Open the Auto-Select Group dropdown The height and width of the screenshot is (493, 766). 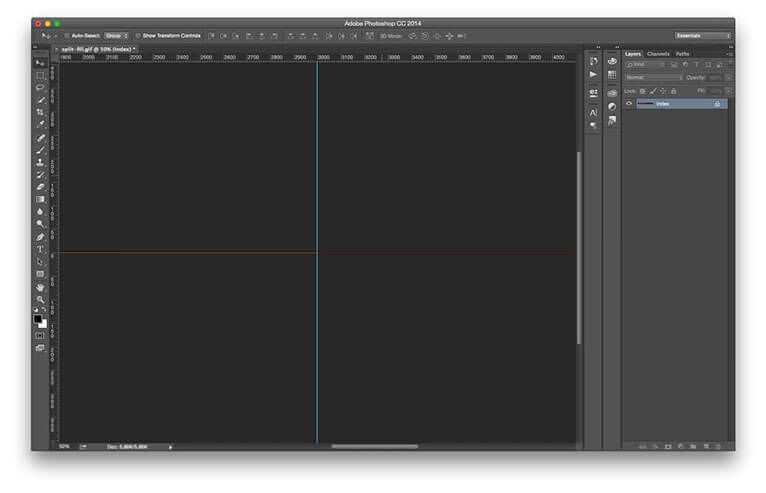117,36
